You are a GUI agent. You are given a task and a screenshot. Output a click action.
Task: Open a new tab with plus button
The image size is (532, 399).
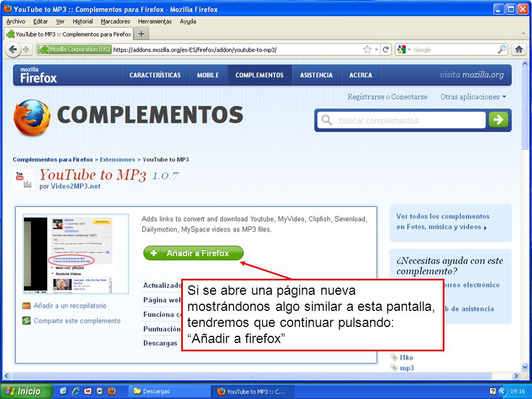(x=141, y=34)
